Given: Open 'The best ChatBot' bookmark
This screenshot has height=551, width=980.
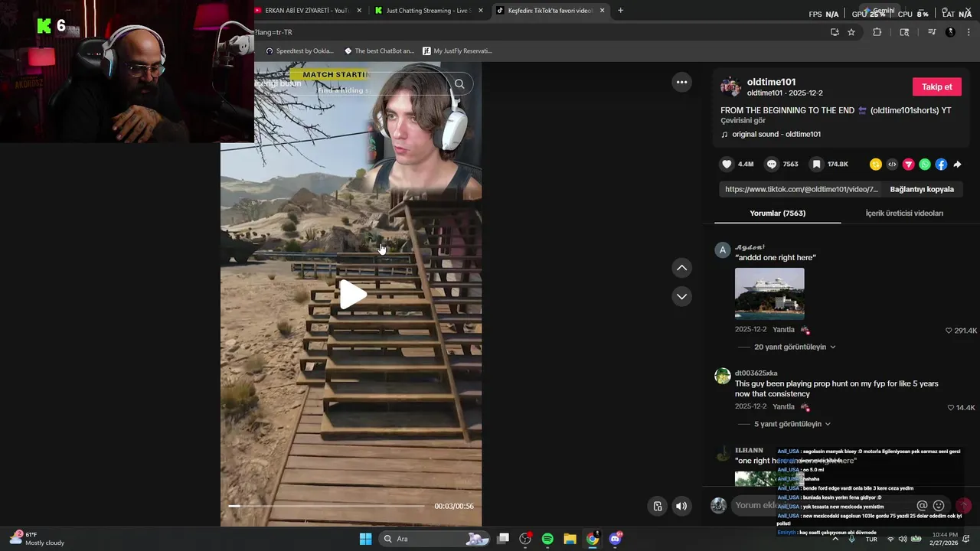Looking at the screenshot, I should (x=379, y=51).
